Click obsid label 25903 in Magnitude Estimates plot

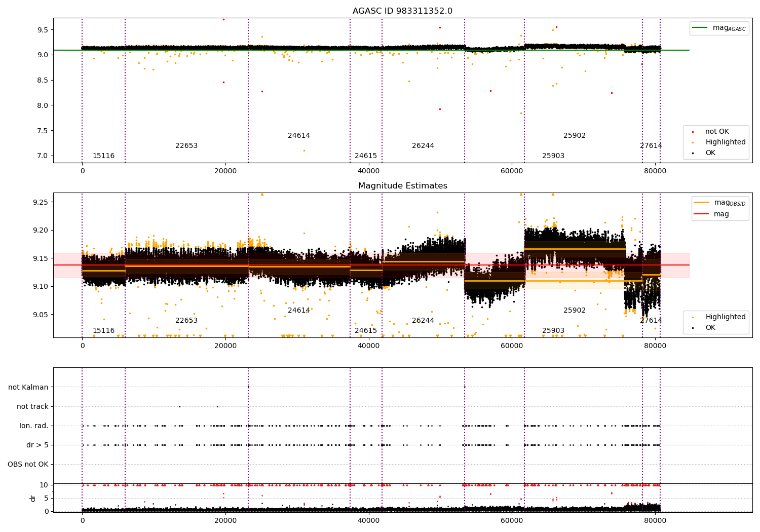pos(553,331)
